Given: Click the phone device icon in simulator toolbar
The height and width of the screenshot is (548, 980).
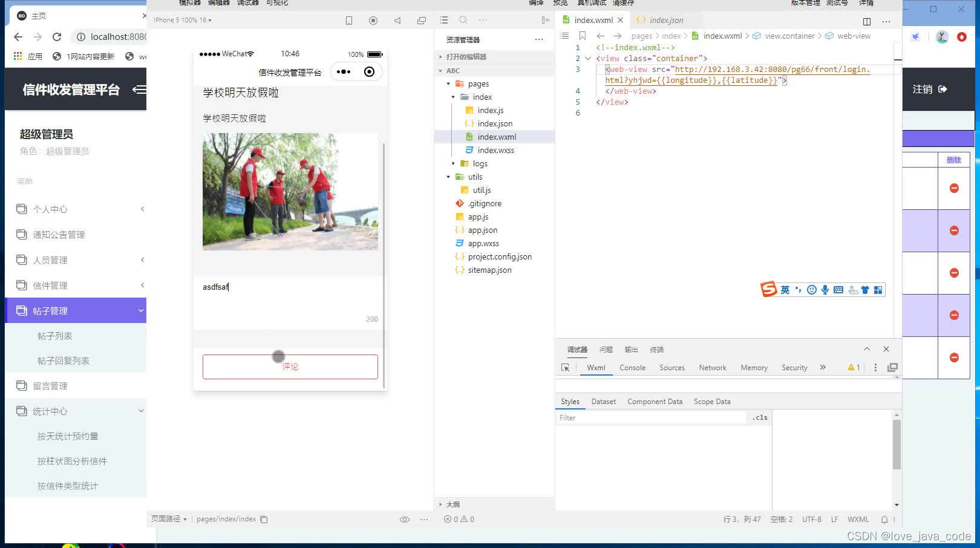Looking at the screenshot, I should pyautogui.click(x=349, y=21).
